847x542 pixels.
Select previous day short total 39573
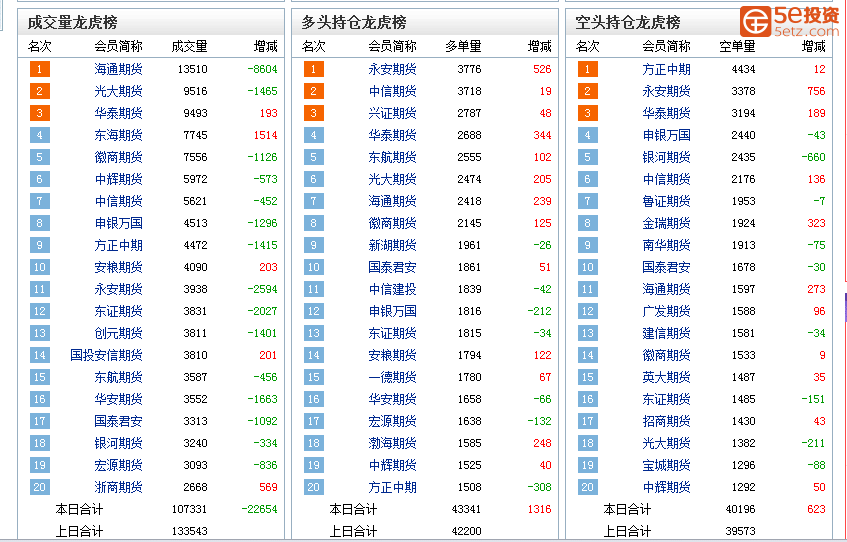click(x=740, y=531)
